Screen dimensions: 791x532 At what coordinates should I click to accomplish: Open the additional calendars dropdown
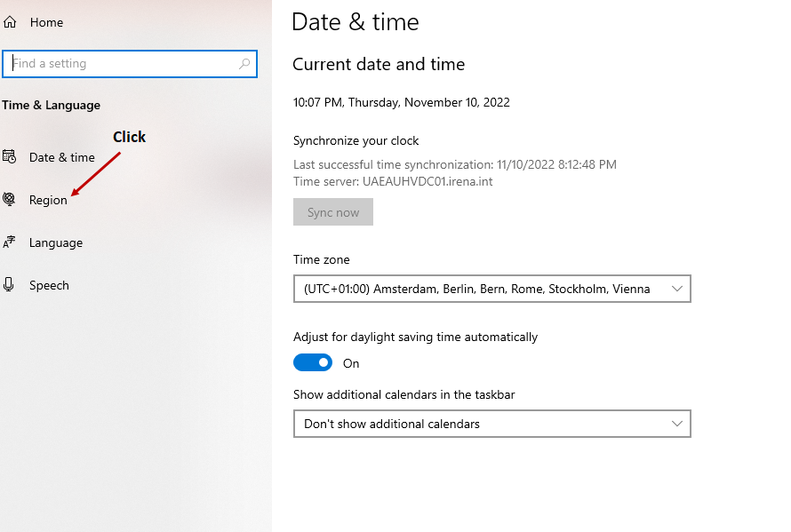491,424
